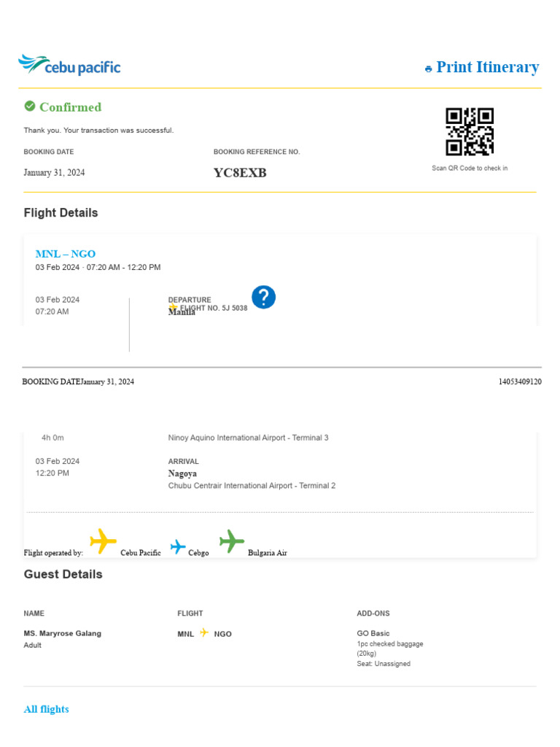Click the MNL – NGO route heading
Screen dimensions: 560x747
66,254
